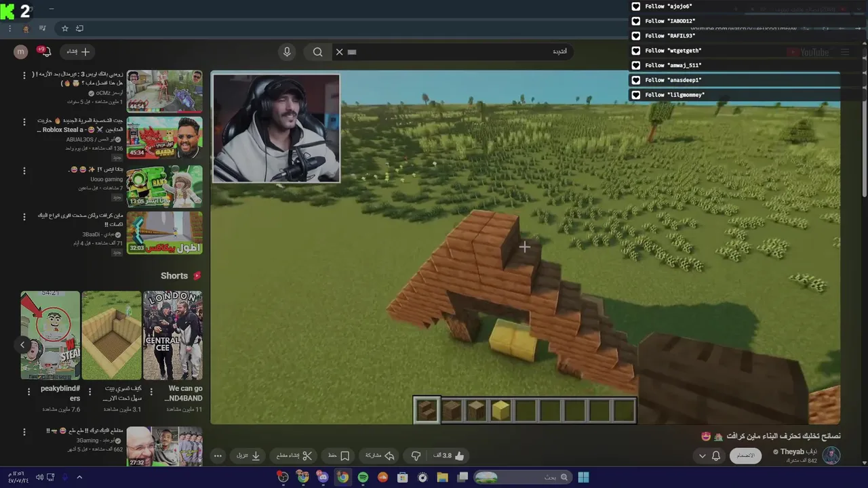Bookmark the page with the star icon
868x488 pixels.
click(x=65, y=28)
